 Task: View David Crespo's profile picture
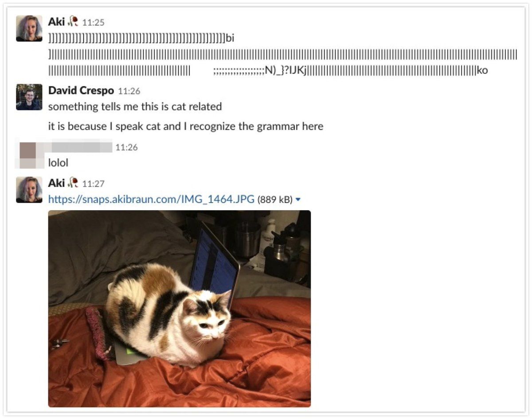29,97
